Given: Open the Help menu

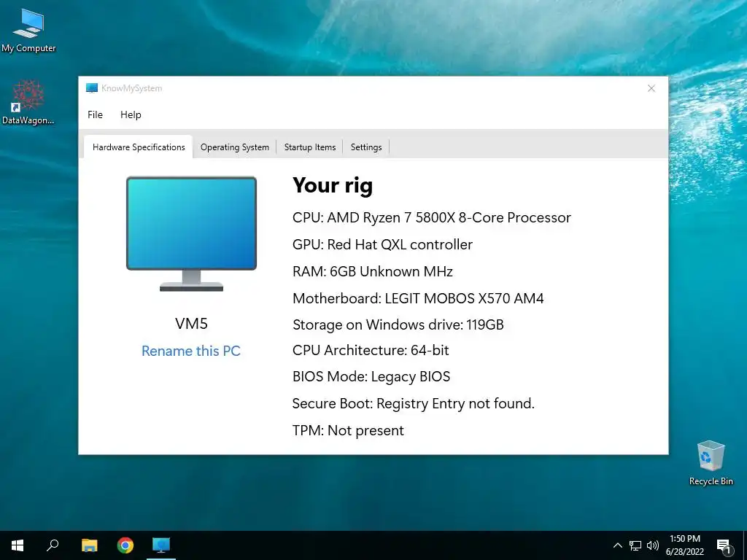Looking at the screenshot, I should pos(131,114).
